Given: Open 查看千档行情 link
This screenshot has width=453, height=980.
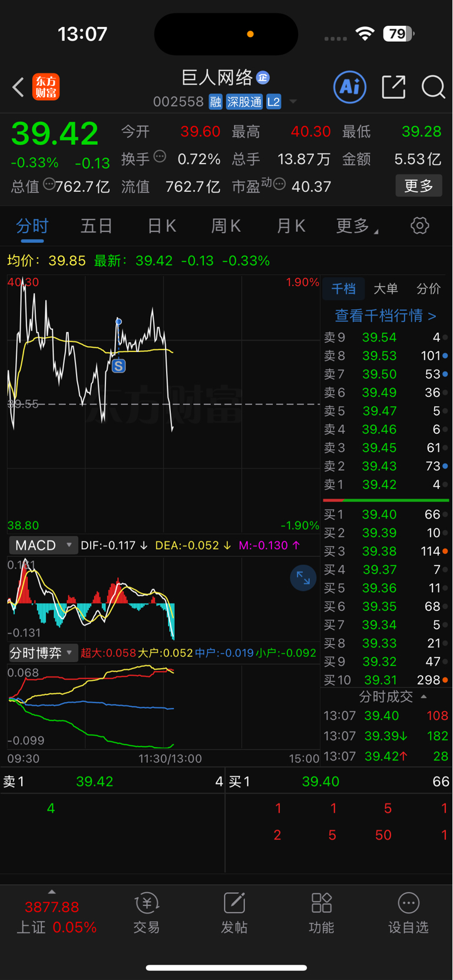Looking at the screenshot, I should pos(385,316).
